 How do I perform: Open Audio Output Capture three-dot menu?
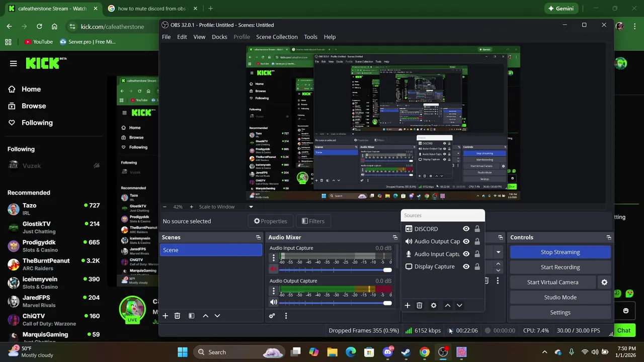pos(274,291)
